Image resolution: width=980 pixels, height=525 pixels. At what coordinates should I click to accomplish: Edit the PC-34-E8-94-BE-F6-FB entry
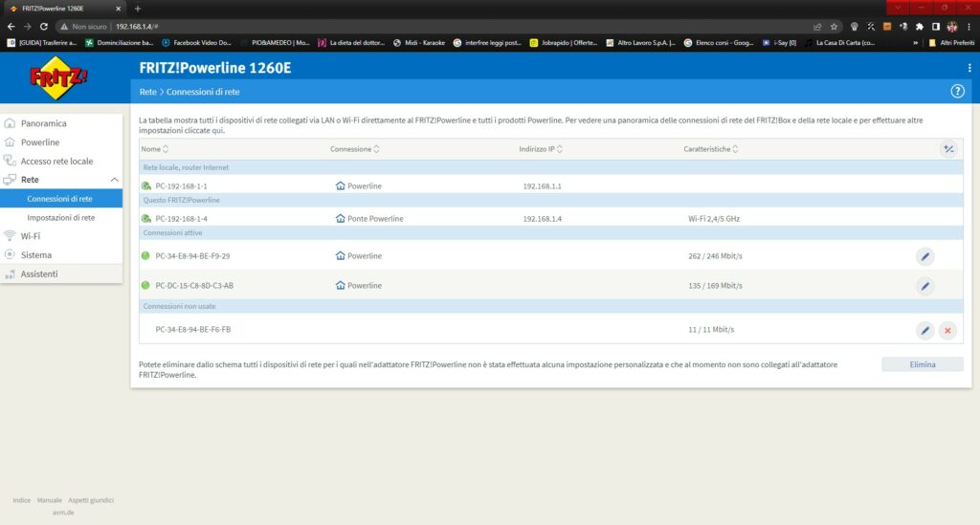click(x=925, y=330)
